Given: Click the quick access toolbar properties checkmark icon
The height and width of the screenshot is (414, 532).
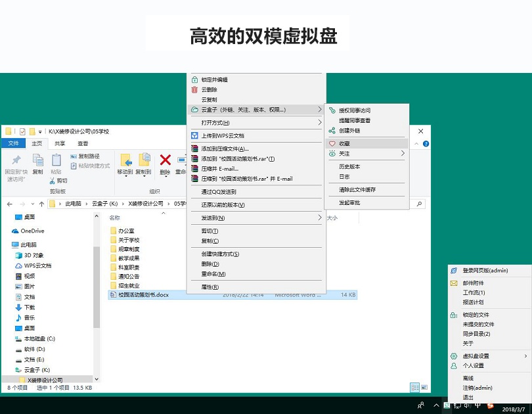Looking at the screenshot, I should click(22, 131).
